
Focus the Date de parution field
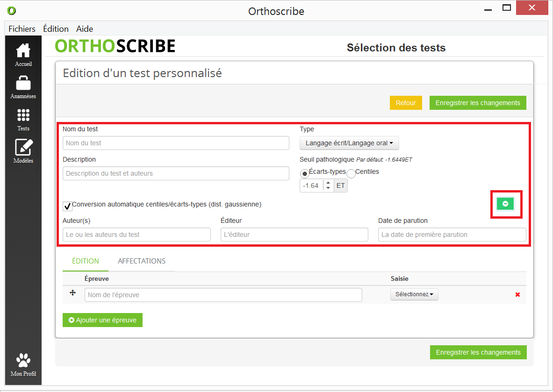pyautogui.click(x=452, y=235)
